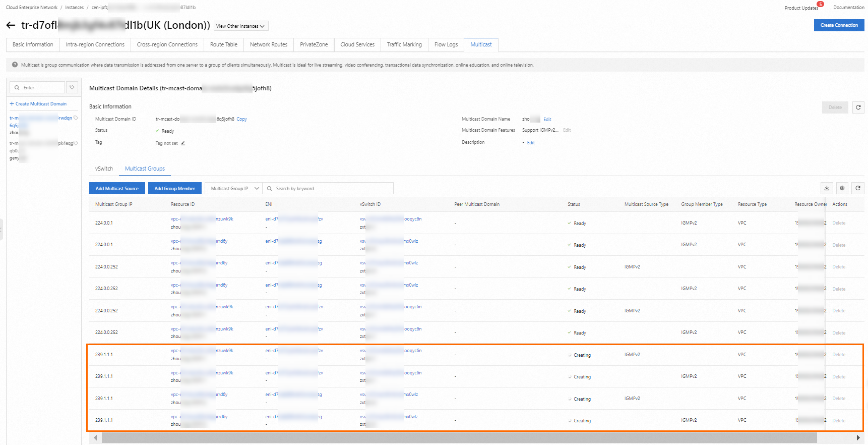
Task: Click magnifier icon in Search by keyword box
Action: (x=270, y=189)
